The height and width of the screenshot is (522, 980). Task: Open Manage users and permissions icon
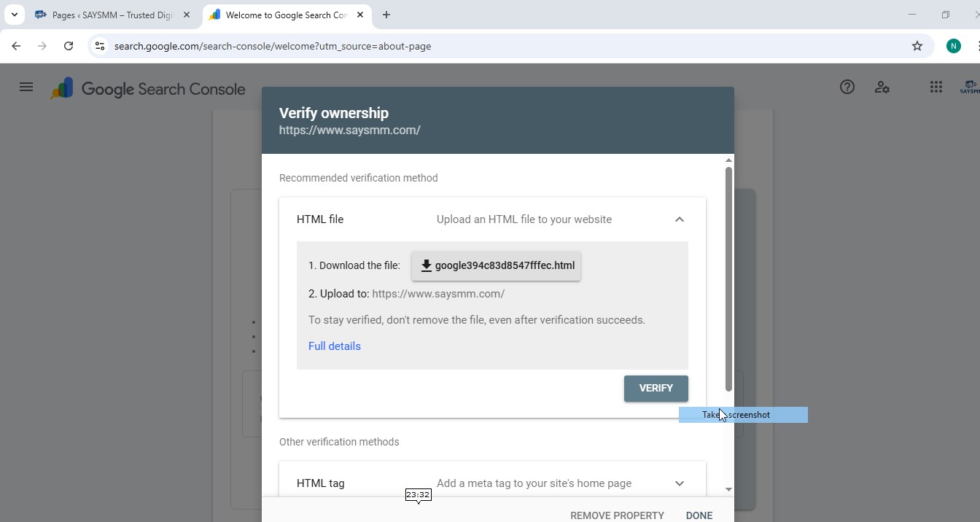(882, 87)
